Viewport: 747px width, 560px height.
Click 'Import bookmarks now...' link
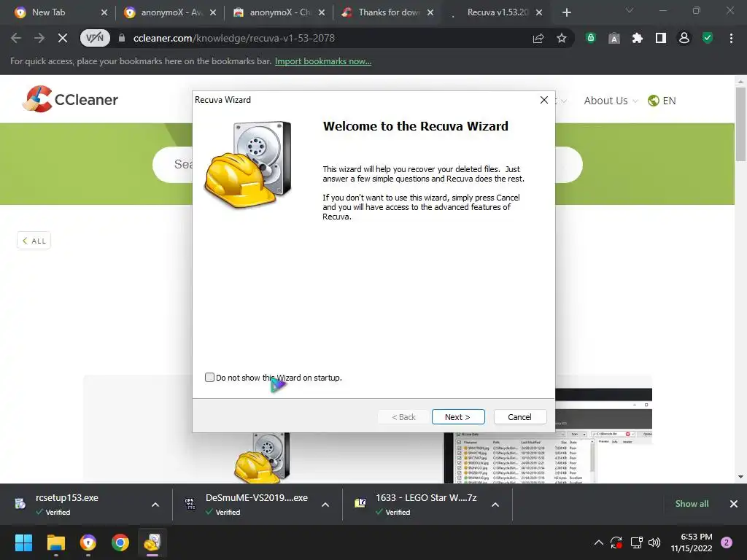coord(323,61)
